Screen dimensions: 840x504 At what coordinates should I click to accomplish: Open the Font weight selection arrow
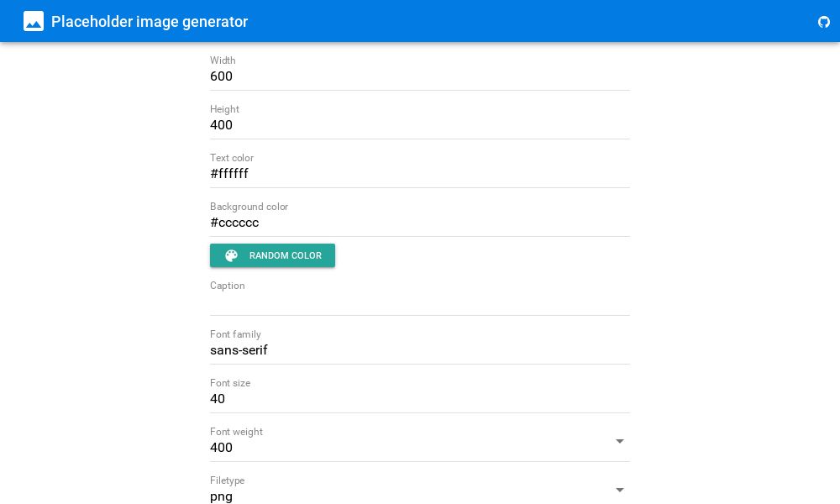click(x=620, y=441)
